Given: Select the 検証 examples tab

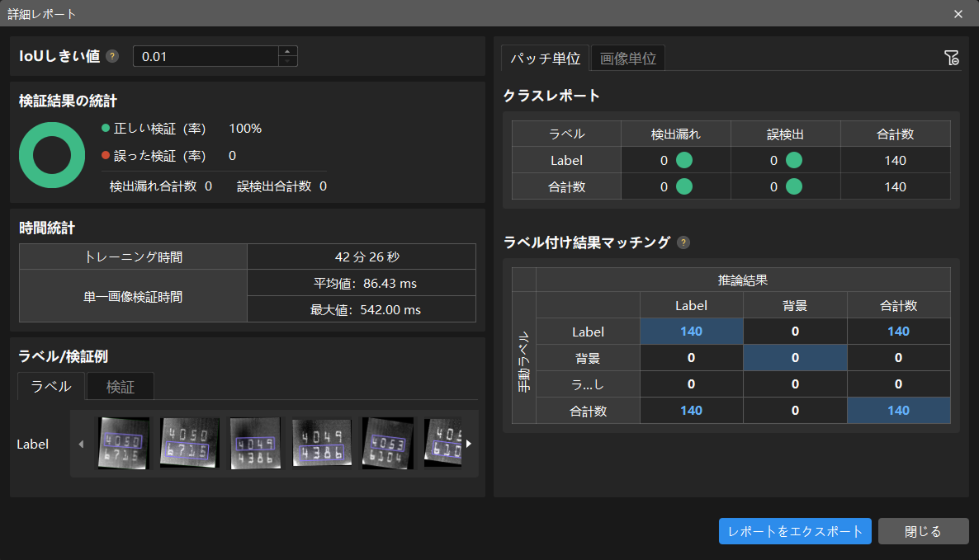Looking at the screenshot, I should pyautogui.click(x=120, y=387).
